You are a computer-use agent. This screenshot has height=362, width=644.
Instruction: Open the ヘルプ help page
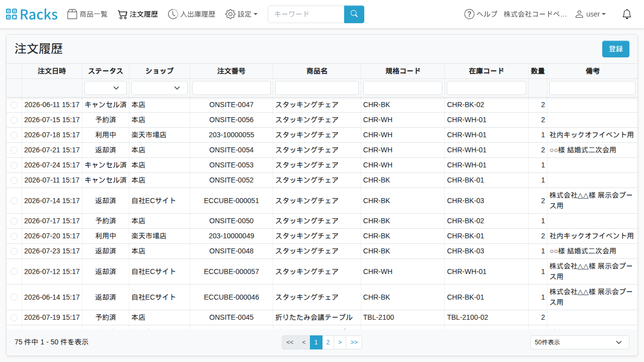[x=481, y=14]
